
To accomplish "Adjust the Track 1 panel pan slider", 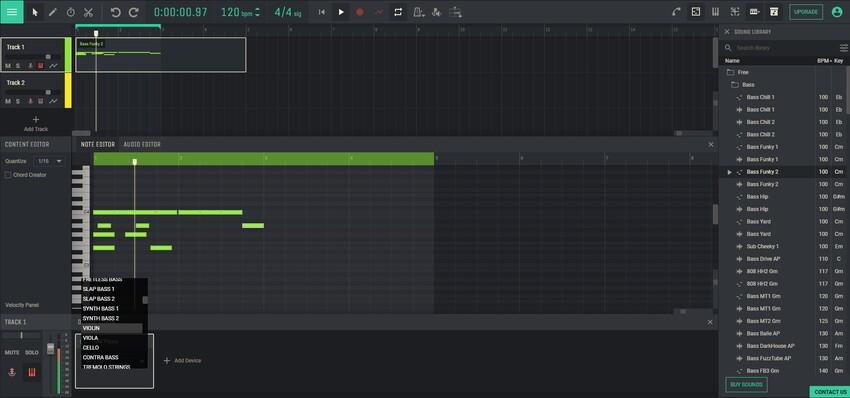I will 21,336.
